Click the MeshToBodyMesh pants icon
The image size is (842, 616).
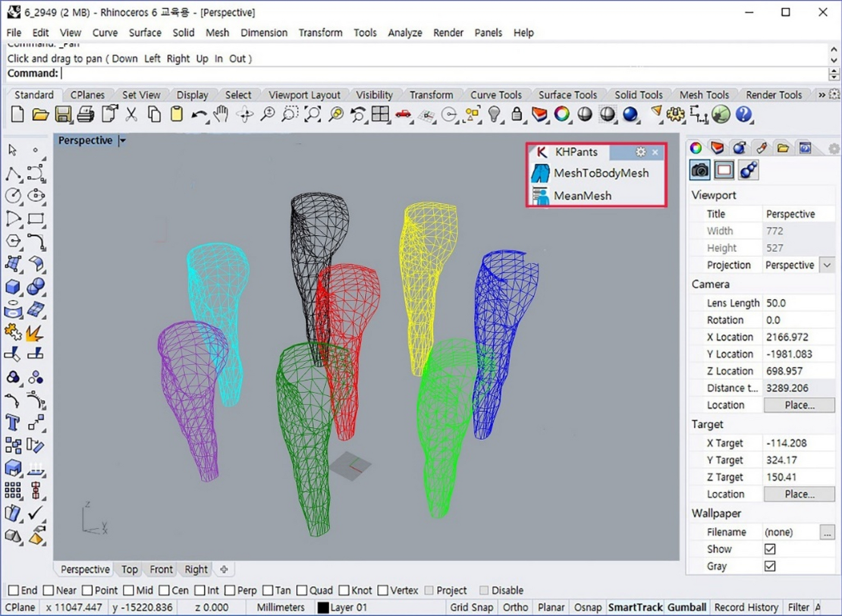[x=540, y=173]
